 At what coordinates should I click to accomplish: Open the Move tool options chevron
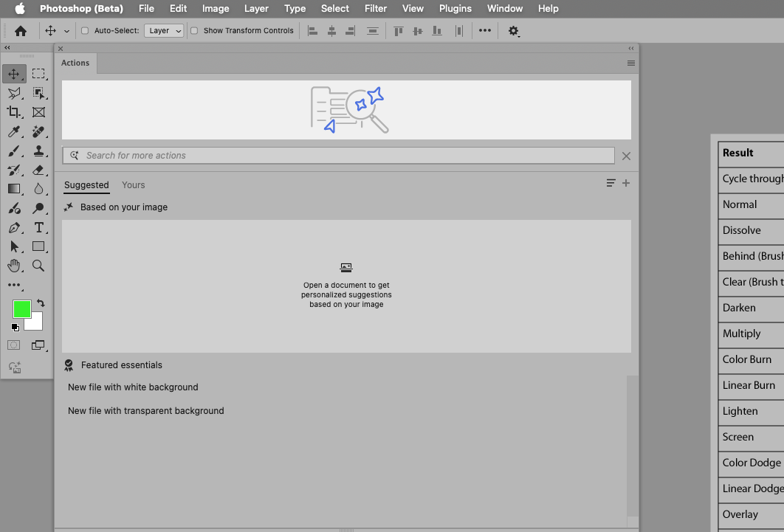(66, 31)
